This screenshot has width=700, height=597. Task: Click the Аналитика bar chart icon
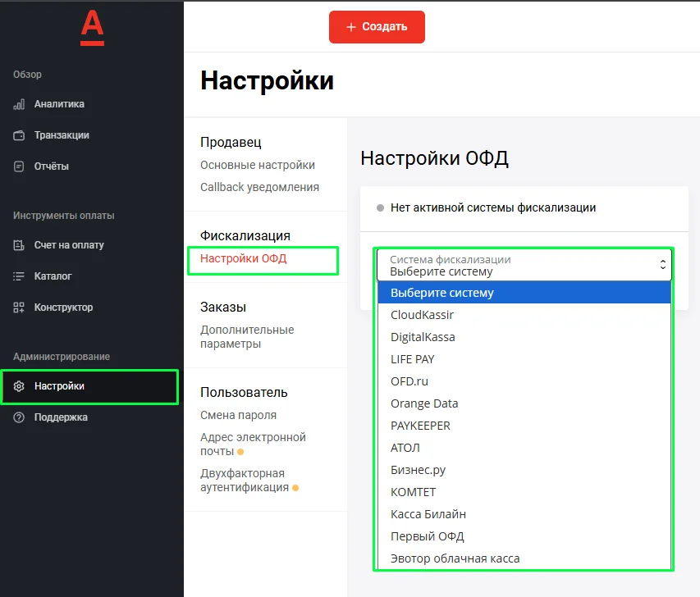tap(19, 104)
